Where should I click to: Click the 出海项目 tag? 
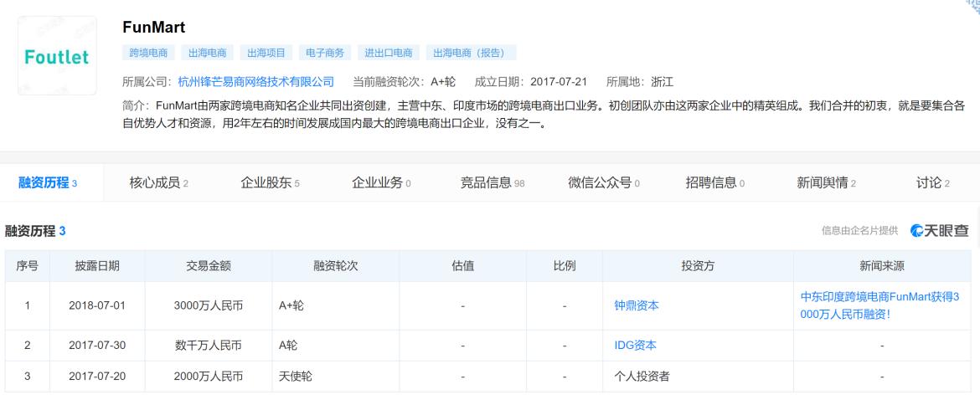pyautogui.click(x=266, y=53)
